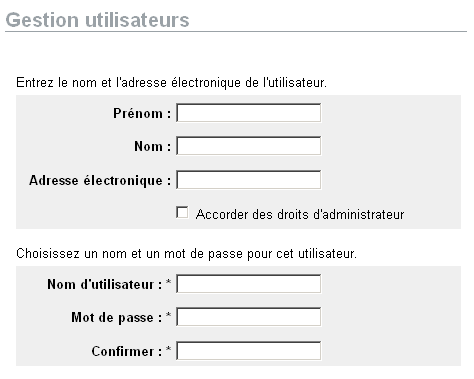474x379 pixels.
Task: Select the Adresse électronique input field
Action: coord(249,180)
